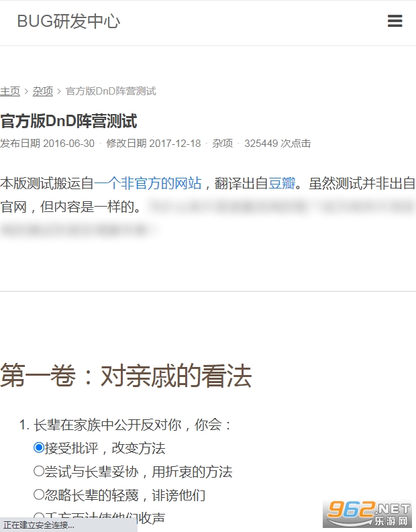The width and height of the screenshot is (416, 532).
Task: Click question text 长辈在家族中公开反对你
Action: click(107, 425)
